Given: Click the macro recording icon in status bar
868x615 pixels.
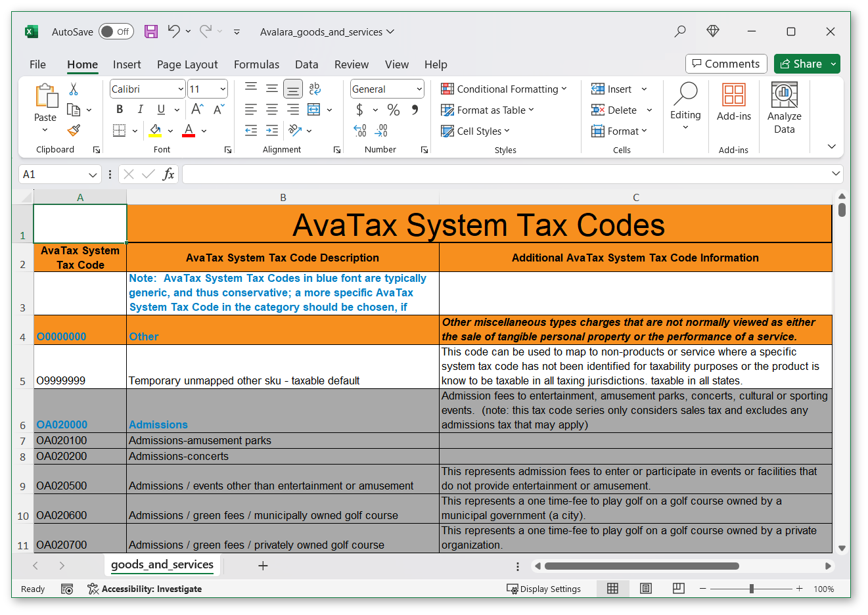Looking at the screenshot, I should tap(67, 589).
